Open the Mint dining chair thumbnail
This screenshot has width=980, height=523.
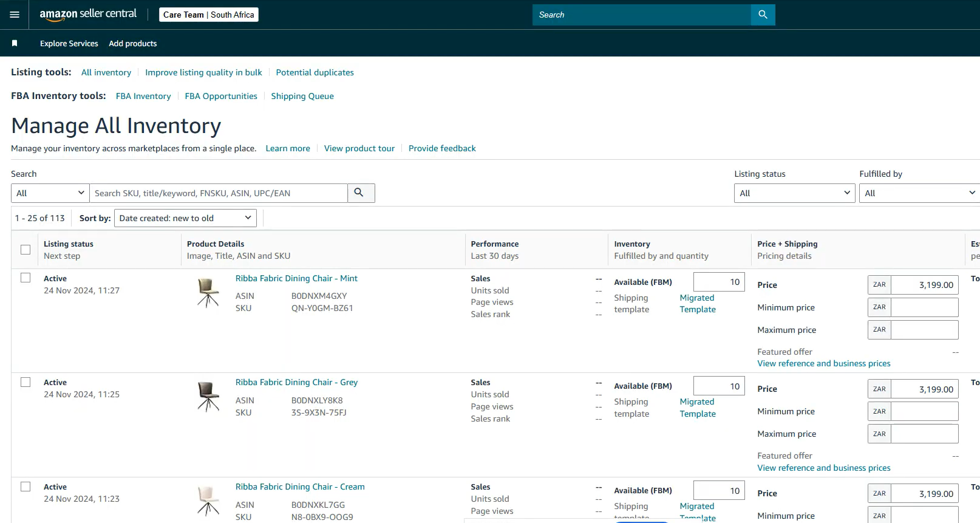pyautogui.click(x=208, y=292)
